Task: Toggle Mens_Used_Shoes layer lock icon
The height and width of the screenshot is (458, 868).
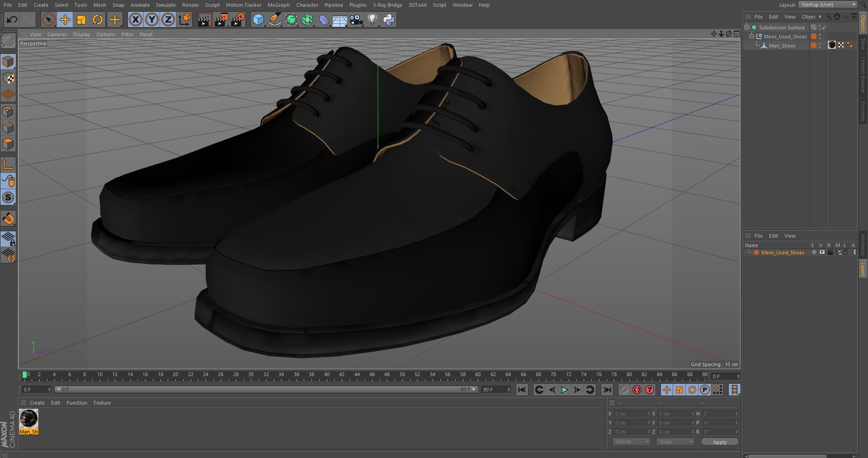Action: pyautogui.click(x=845, y=253)
